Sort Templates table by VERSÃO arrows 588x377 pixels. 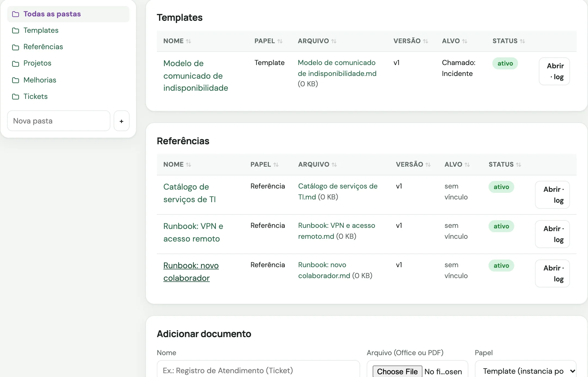425,41
